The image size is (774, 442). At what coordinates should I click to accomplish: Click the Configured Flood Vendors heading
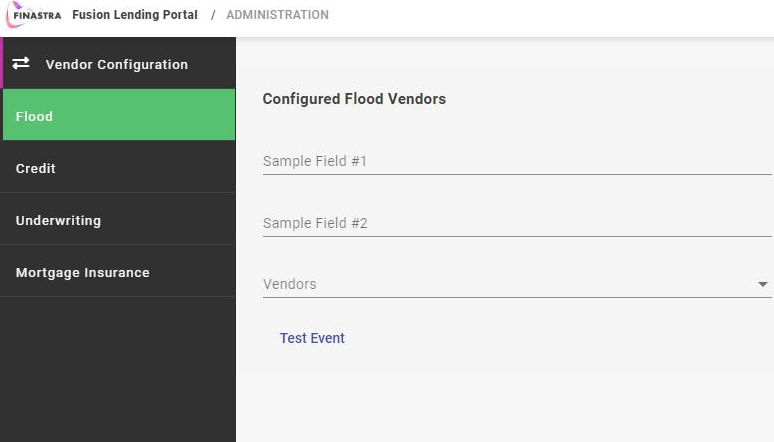354,99
